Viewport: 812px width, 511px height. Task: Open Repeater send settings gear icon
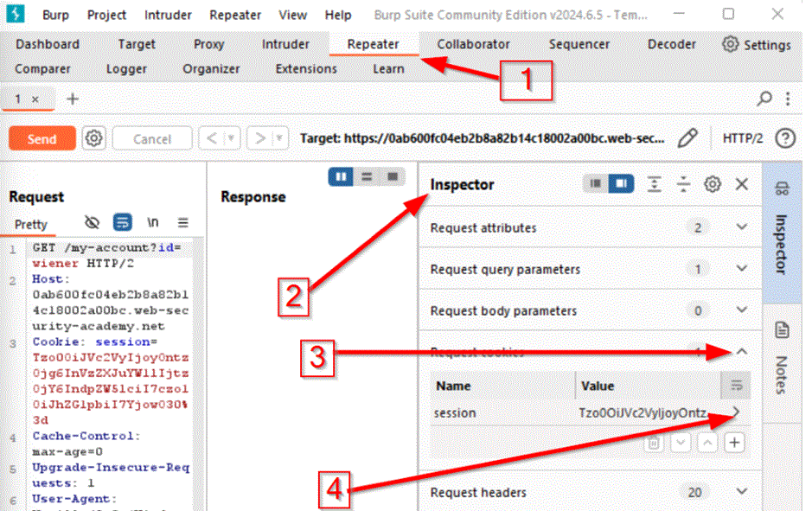93,138
